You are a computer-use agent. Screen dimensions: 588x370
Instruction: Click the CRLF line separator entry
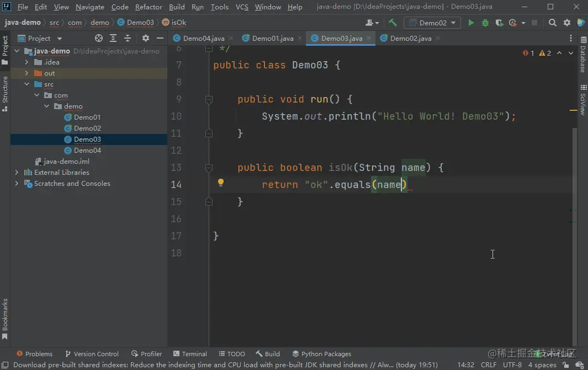pyautogui.click(x=488, y=364)
